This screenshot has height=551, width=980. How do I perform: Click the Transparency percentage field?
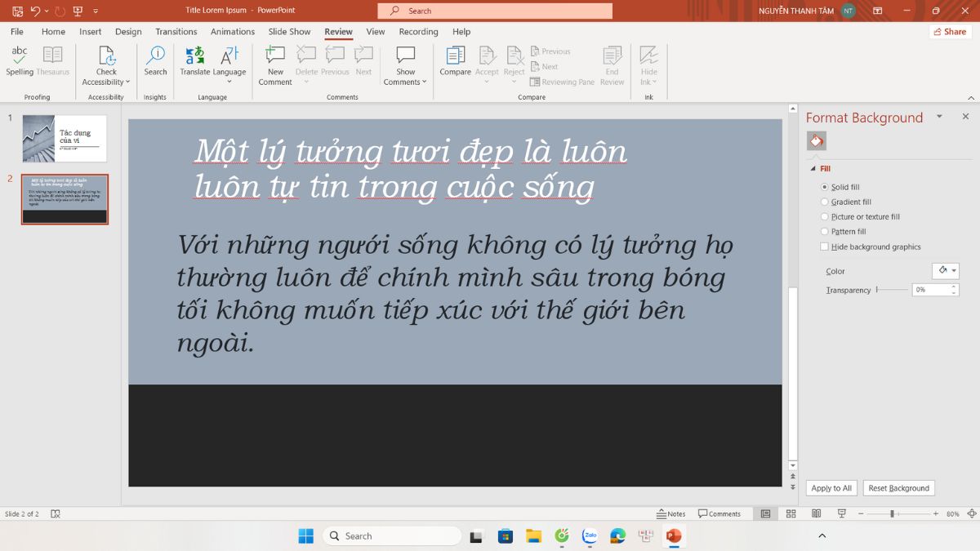930,290
